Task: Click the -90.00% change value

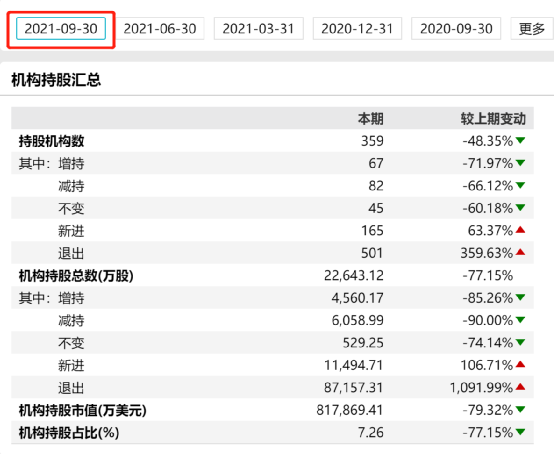Action: pos(488,320)
